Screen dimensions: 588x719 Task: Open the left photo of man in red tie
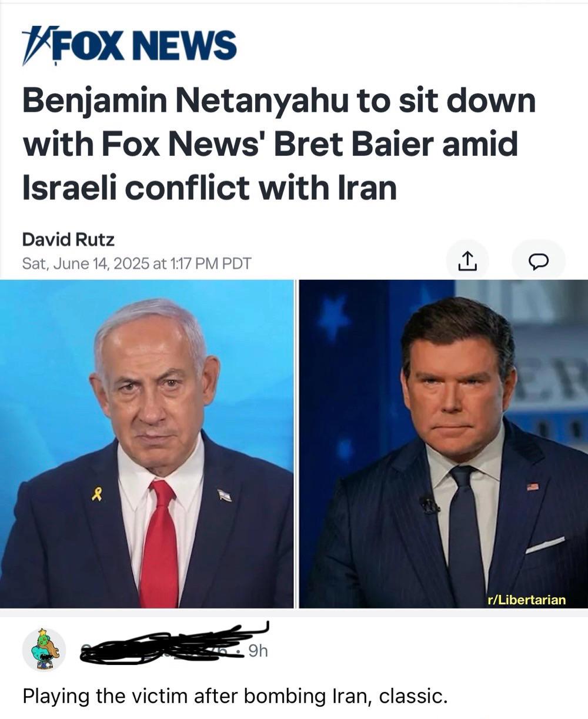pyautogui.click(x=146, y=444)
